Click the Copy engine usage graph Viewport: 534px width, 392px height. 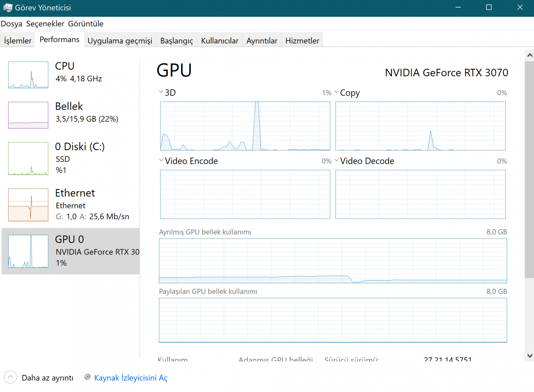point(420,126)
